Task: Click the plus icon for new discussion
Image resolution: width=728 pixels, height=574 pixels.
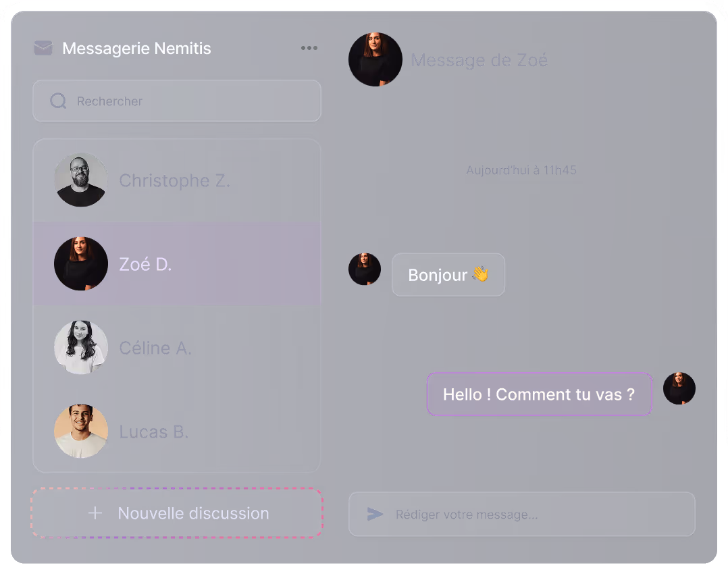Action: click(95, 513)
